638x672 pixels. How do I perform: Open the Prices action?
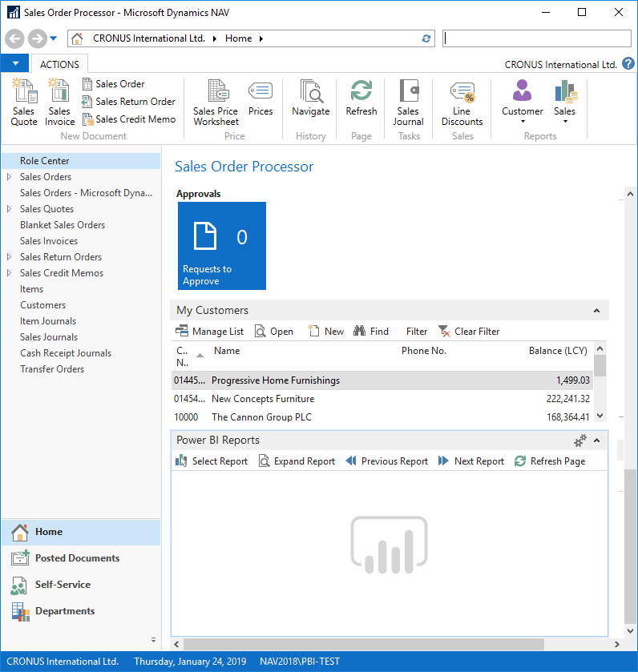[260, 98]
